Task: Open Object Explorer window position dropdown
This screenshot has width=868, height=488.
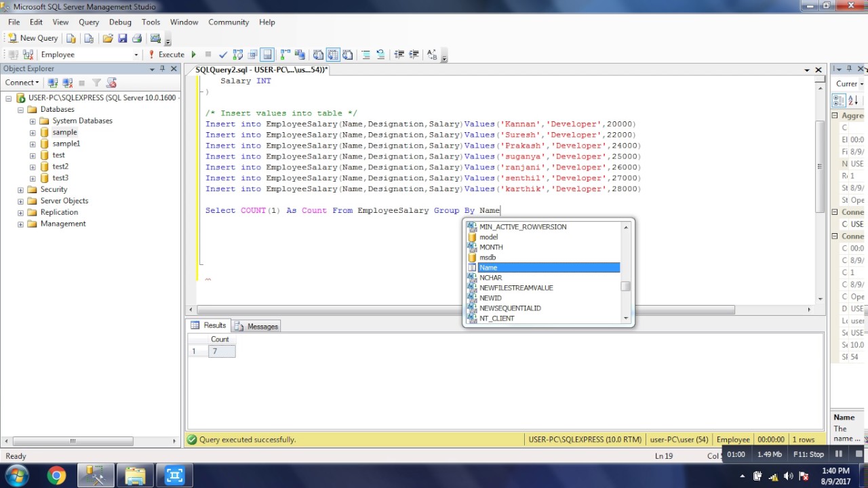Action: [152, 68]
